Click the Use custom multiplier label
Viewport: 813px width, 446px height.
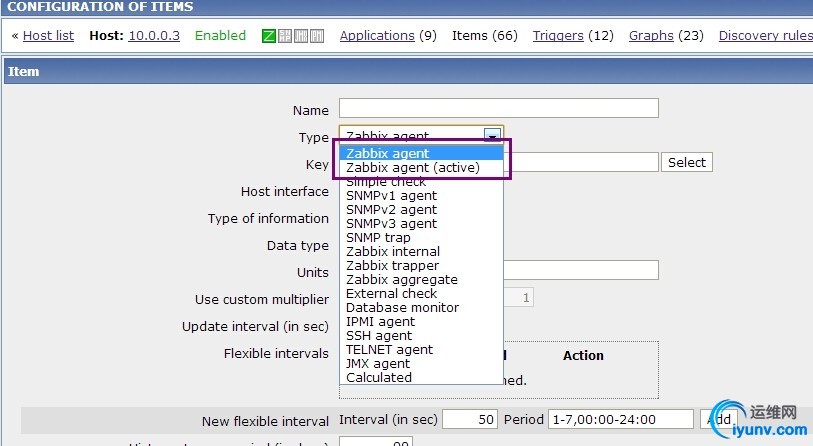[x=262, y=300]
